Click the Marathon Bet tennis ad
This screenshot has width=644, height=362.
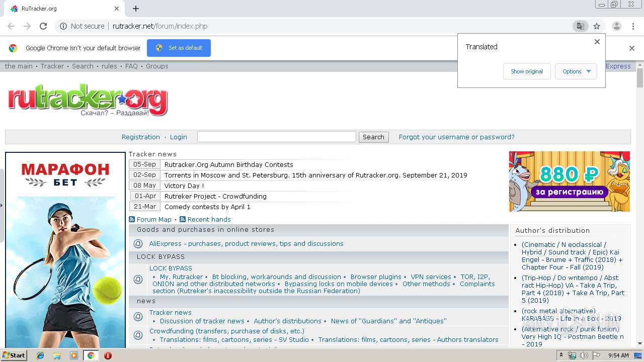click(65, 250)
